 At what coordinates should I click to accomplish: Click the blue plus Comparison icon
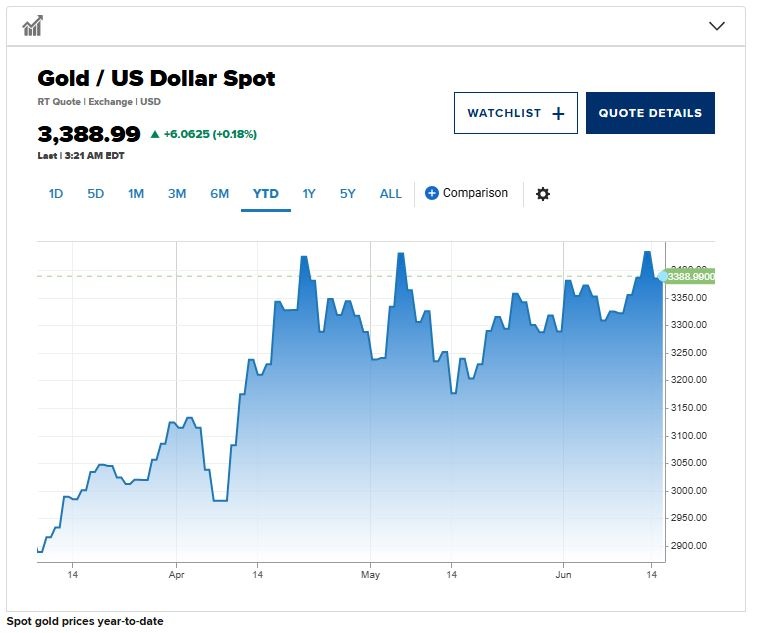click(432, 193)
